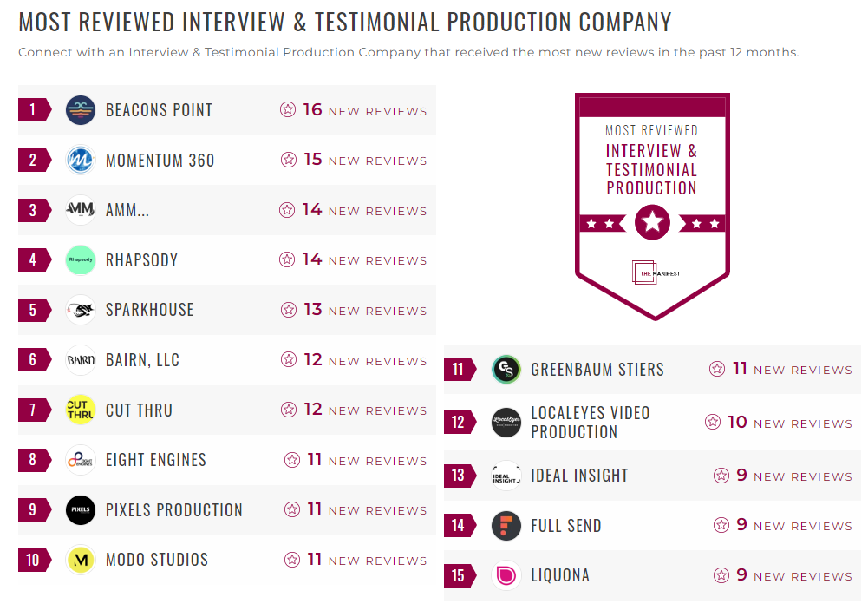The image size is (868, 604).
Task: Click the Pixels Production black logo
Action: 81,510
